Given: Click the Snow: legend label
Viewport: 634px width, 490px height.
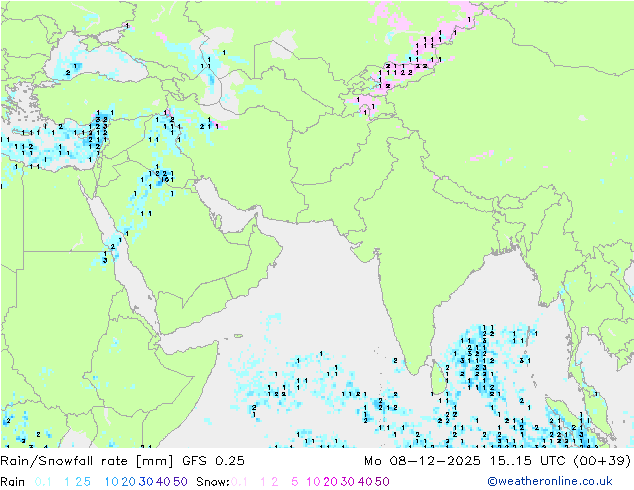Looking at the screenshot, I should pyautogui.click(x=213, y=482).
